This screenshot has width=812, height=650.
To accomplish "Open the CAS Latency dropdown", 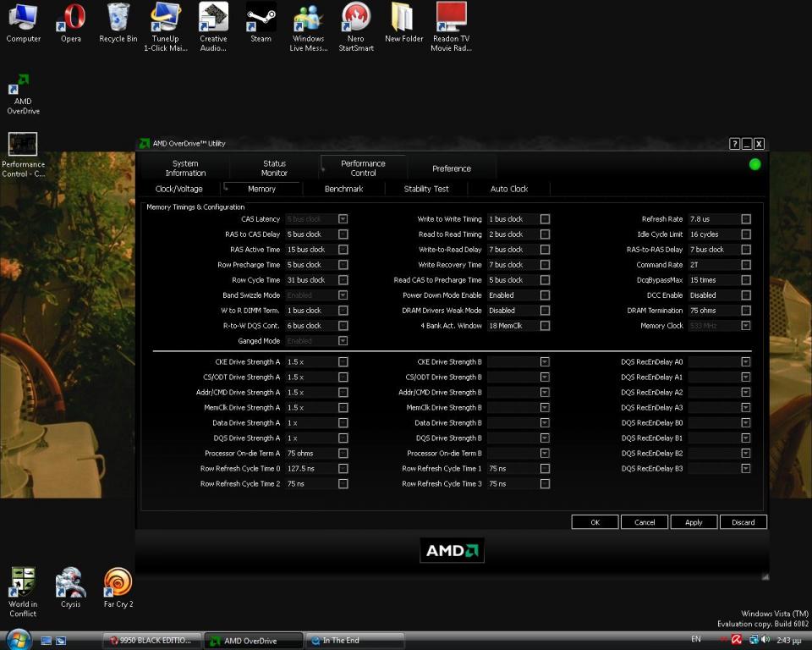I will click(343, 219).
